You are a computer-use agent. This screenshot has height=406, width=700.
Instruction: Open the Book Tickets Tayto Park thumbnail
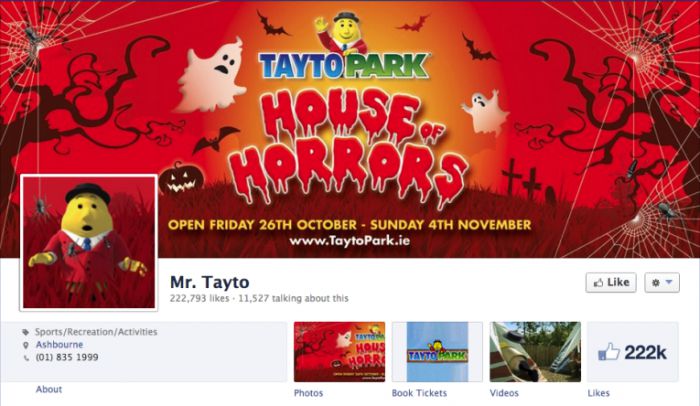pyautogui.click(x=437, y=352)
